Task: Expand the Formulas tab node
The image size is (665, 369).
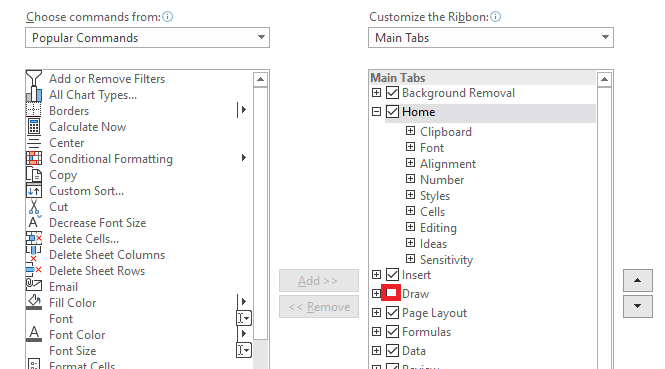Action: pyautogui.click(x=376, y=331)
